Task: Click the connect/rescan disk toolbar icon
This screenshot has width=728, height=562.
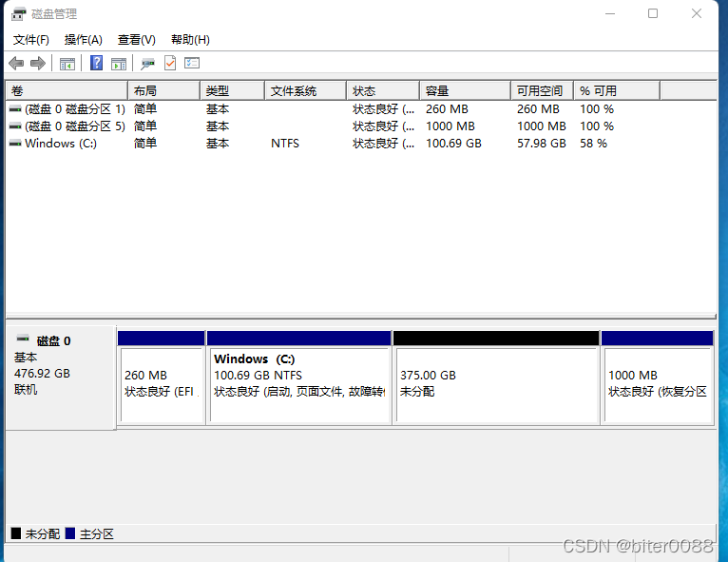Action: tap(147, 64)
